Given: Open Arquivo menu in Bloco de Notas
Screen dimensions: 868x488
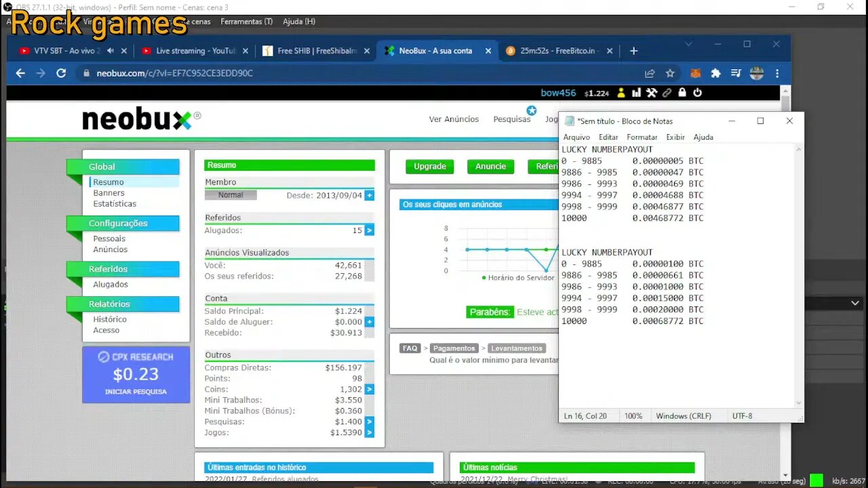Looking at the screenshot, I should (x=576, y=137).
